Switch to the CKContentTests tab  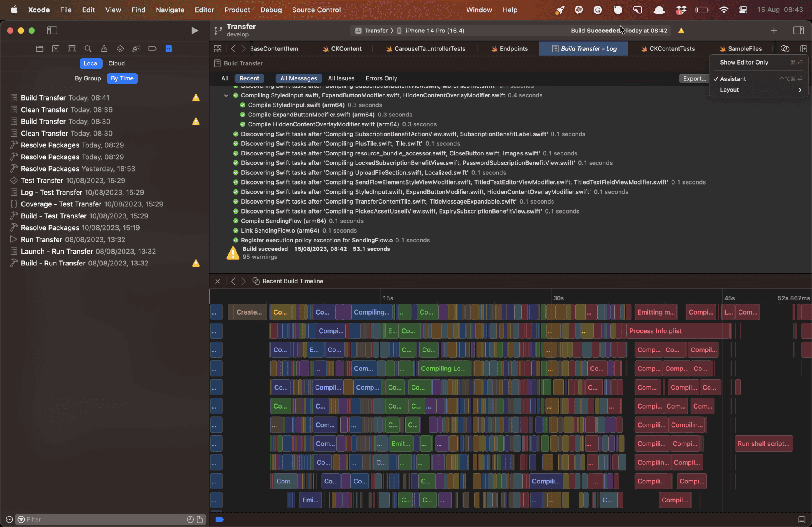672,48
